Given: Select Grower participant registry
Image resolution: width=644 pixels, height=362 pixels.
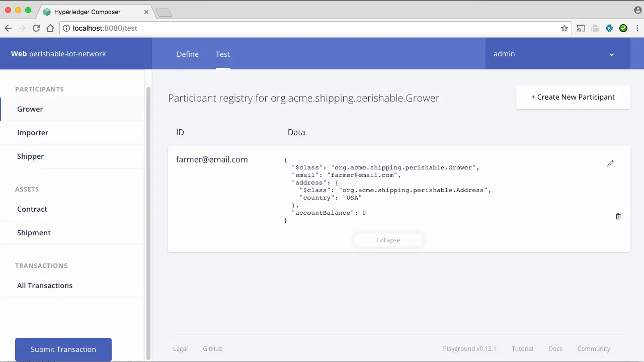Looking at the screenshot, I should click(x=72, y=109).
